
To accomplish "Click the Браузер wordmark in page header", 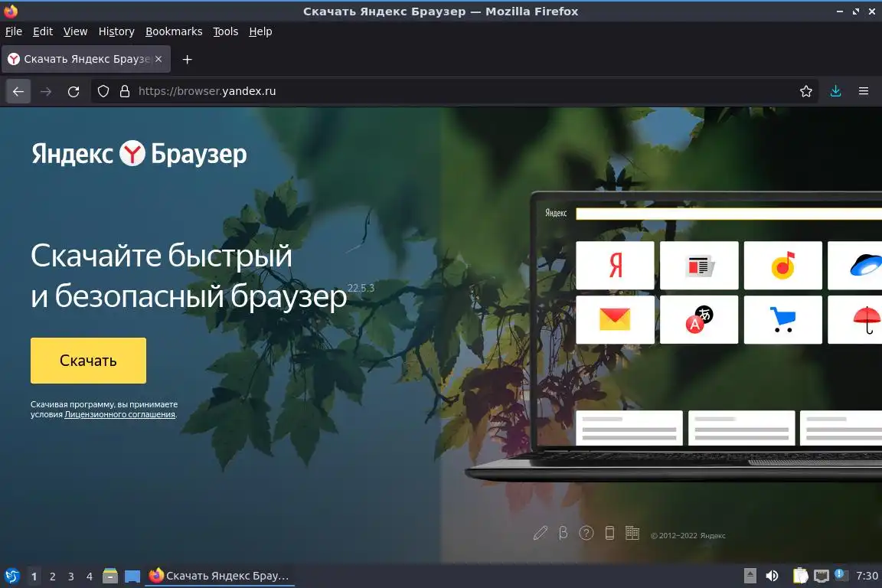I will [198, 155].
